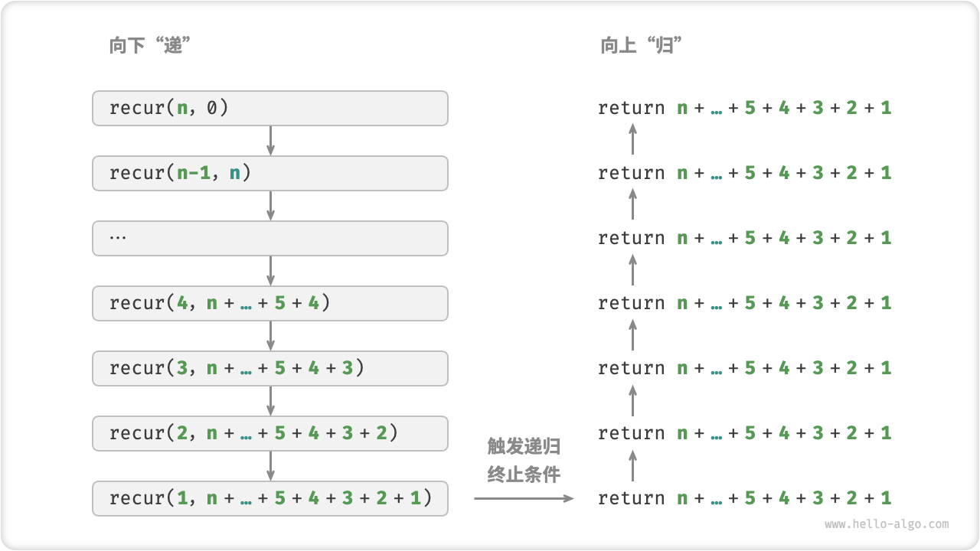980x551 pixels.
Task: Select the recur(n-1, n) box
Action: click(269, 173)
